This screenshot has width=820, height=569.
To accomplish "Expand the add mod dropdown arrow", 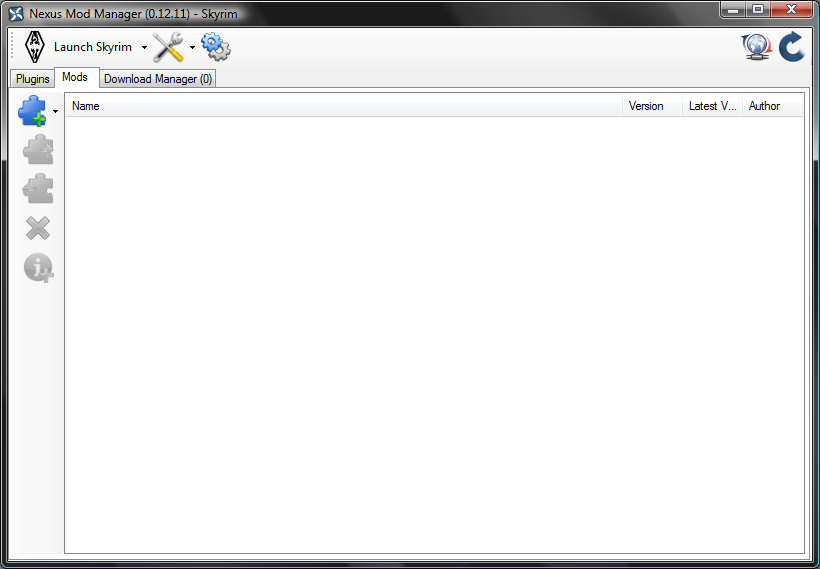I will coord(55,111).
